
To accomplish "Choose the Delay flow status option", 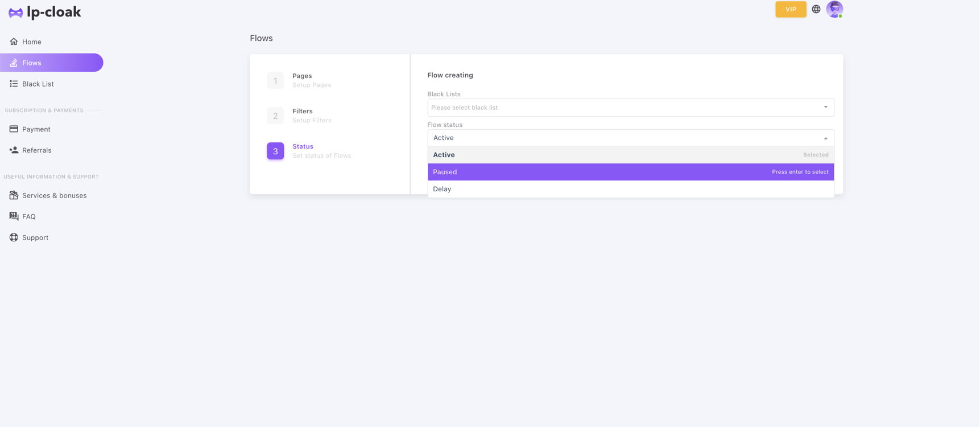I will [630, 189].
